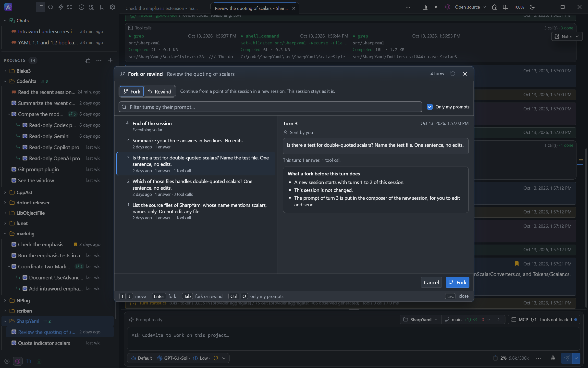This screenshot has width=588, height=368.
Task: Select turn 1 List the source files
Action: 196,211
